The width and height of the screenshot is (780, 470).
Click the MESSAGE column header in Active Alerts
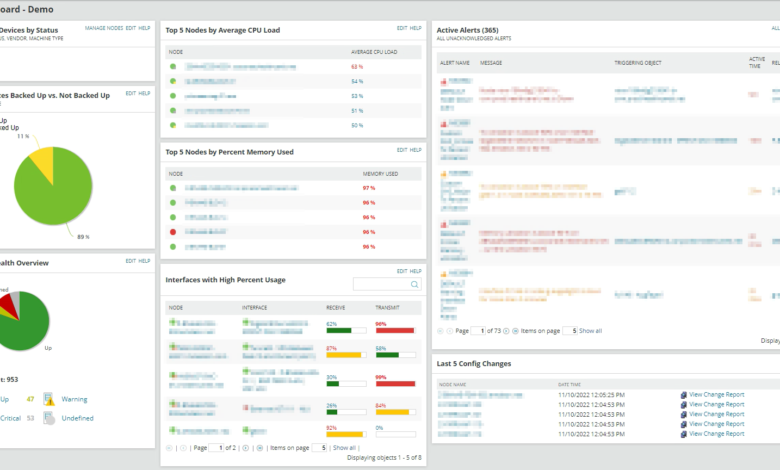491,63
